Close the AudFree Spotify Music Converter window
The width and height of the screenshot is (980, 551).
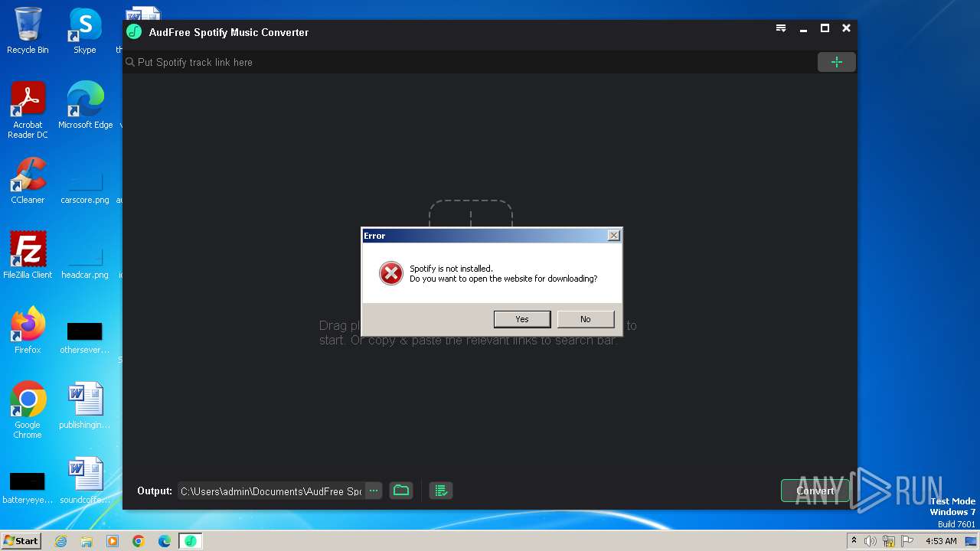point(846,28)
